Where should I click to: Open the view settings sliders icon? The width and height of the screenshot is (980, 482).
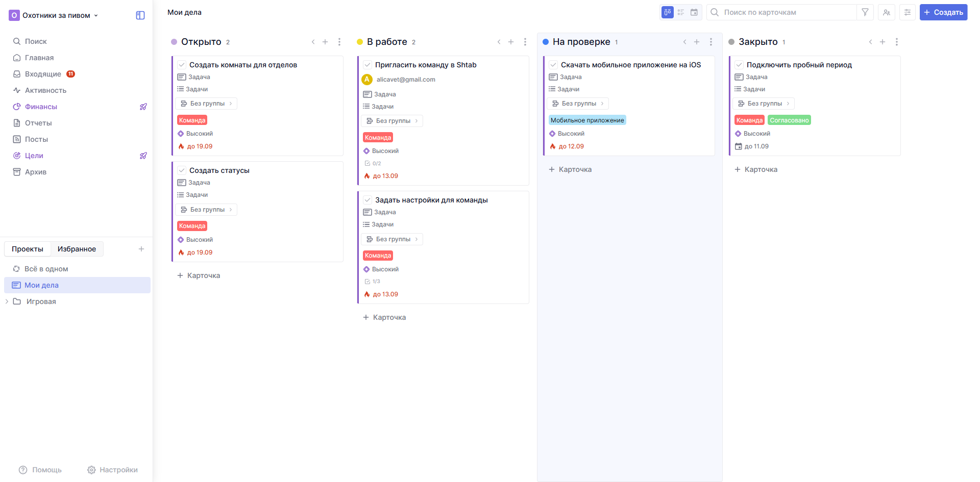pyautogui.click(x=908, y=12)
